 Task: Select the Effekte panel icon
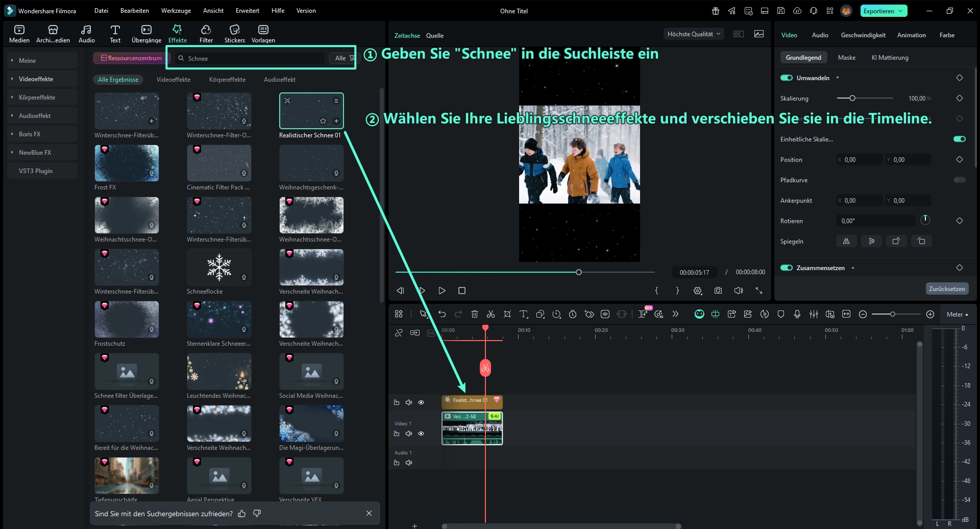point(177,33)
